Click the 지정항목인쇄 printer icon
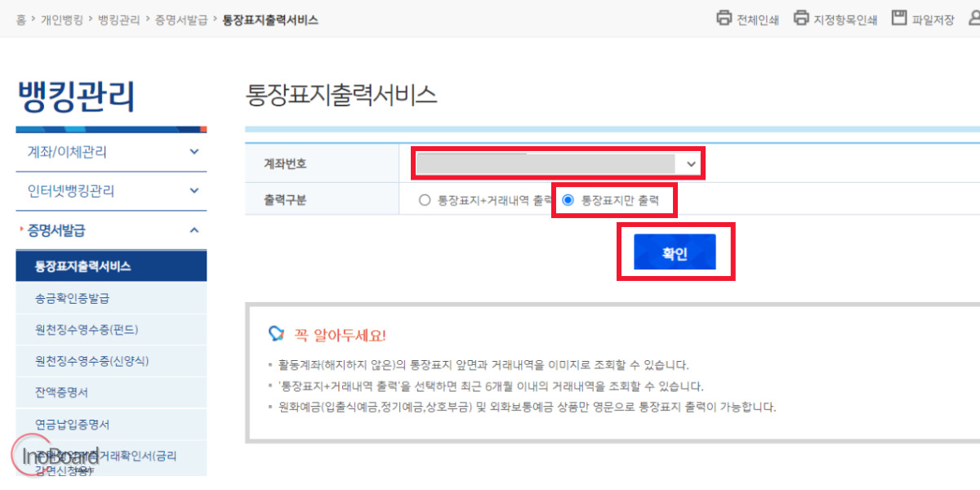 [x=801, y=18]
